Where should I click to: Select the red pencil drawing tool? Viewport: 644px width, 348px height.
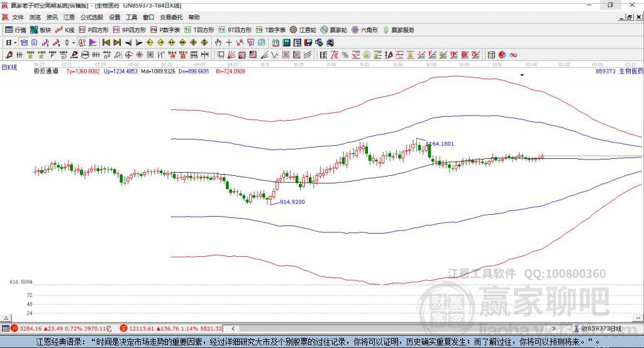[x=9, y=55]
